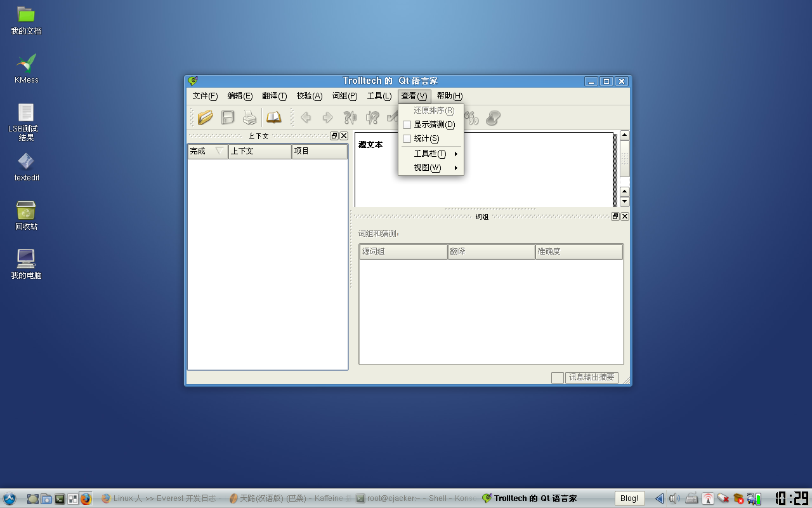Open 帮助(H) menu

click(x=450, y=96)
